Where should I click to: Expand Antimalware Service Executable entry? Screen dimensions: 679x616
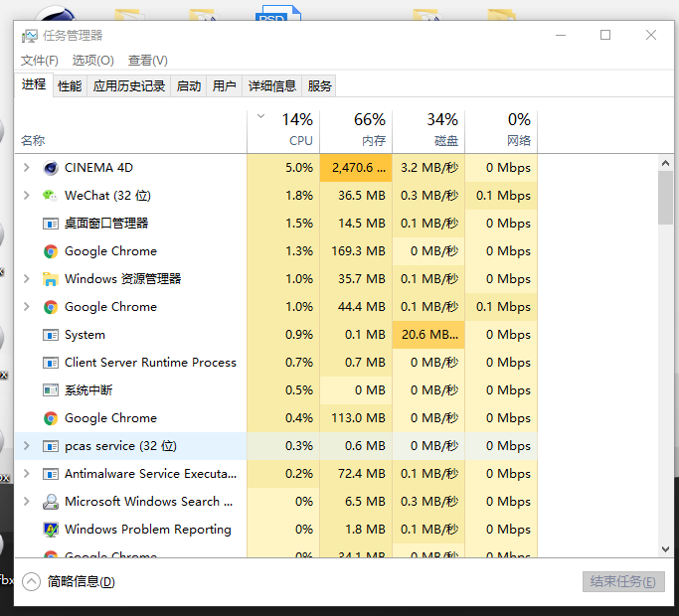27,474
